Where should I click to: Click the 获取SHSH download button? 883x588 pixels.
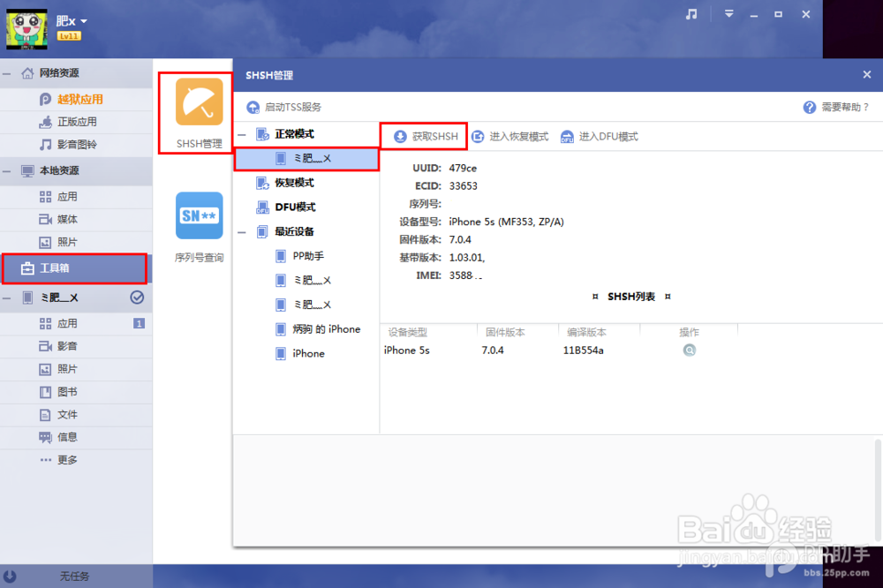(426, 136)
